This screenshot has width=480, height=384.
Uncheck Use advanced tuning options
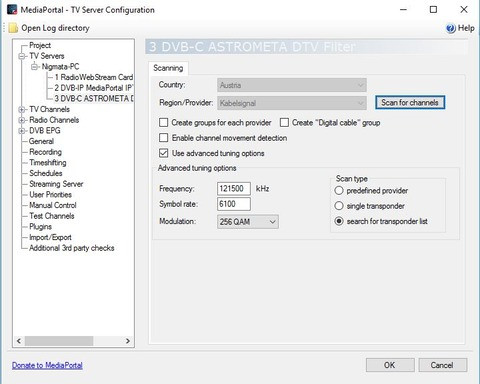point(163,153)
